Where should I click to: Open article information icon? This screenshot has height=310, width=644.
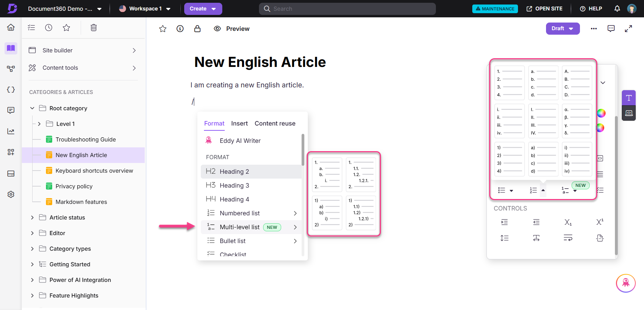[180, 29]
